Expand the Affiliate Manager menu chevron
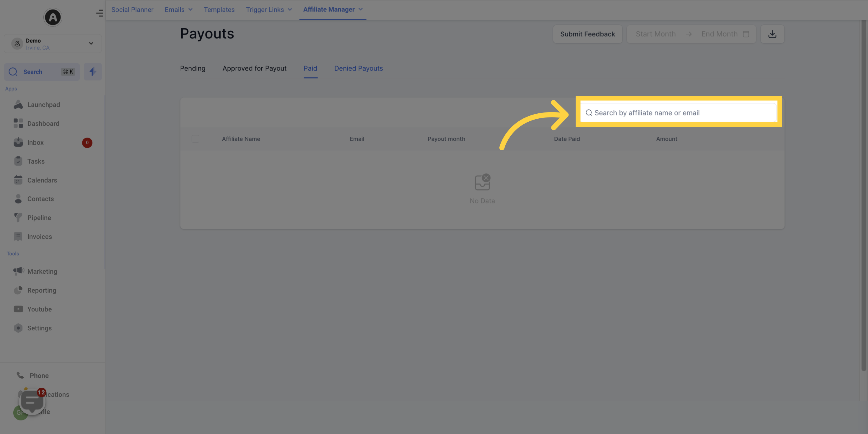Viewport: 868px width, 434px height. 361,9
